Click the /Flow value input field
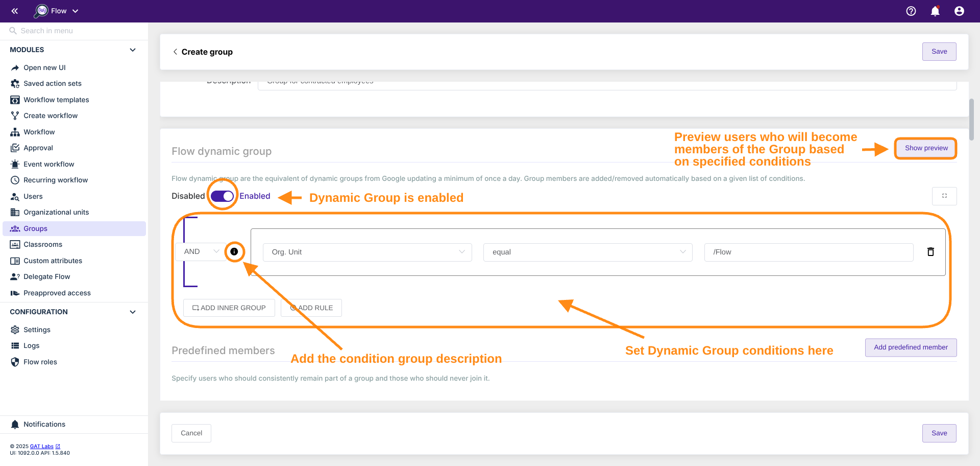Screen dimensions: 980x466 [x=808, y=252]
